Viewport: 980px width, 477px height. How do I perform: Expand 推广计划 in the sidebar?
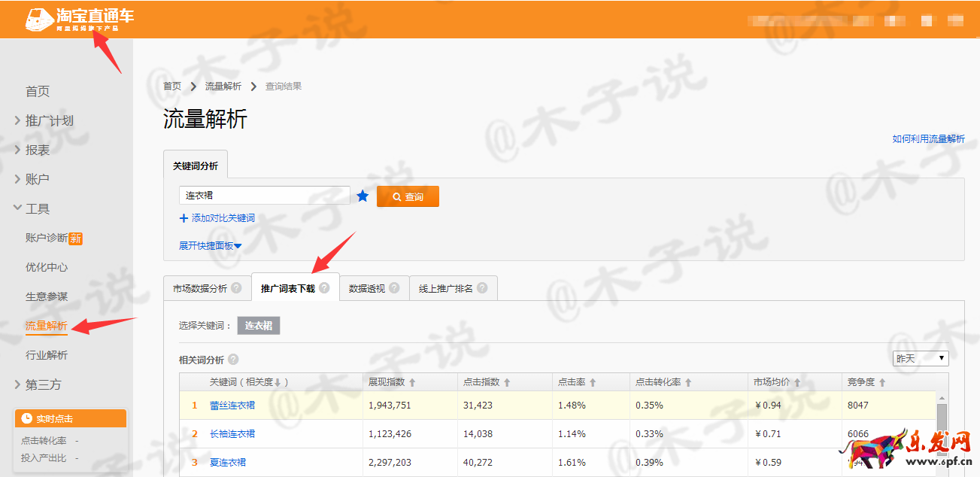49,120
